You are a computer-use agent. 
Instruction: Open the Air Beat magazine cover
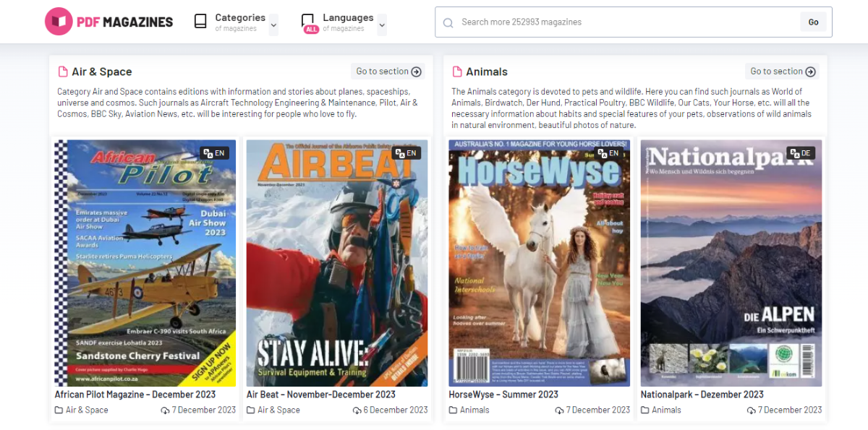(337, 263)
